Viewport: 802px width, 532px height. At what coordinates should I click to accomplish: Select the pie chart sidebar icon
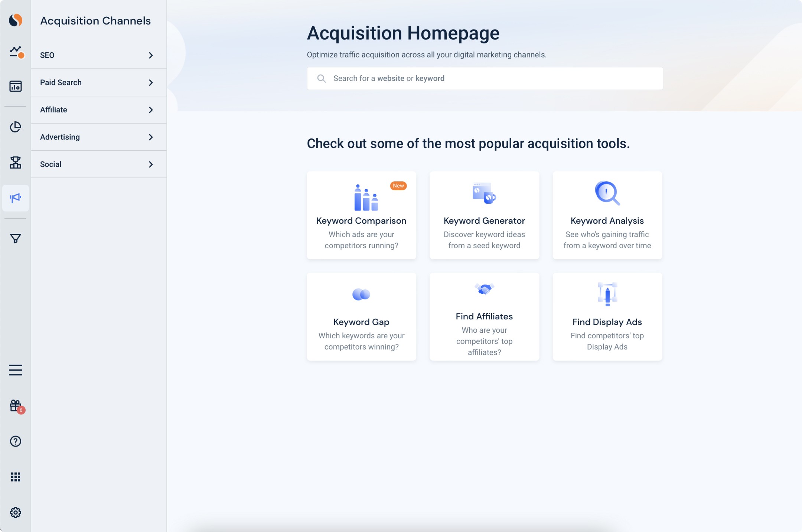[16, 127]
